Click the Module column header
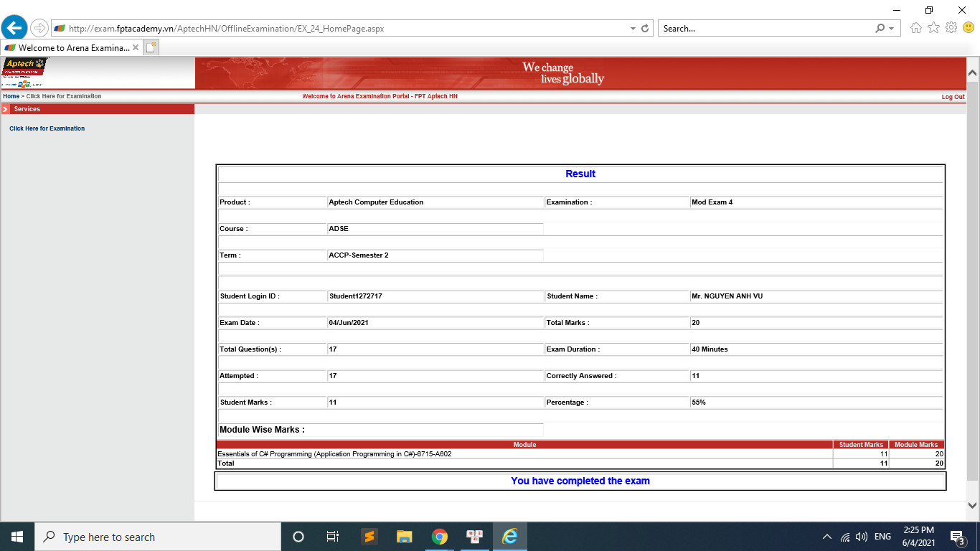The height and width of the screenshot is (551, 980). 524,445
